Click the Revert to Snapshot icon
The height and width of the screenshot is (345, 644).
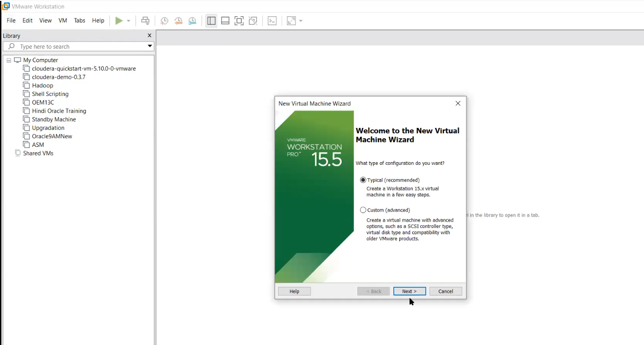click(x=178, y=21)
